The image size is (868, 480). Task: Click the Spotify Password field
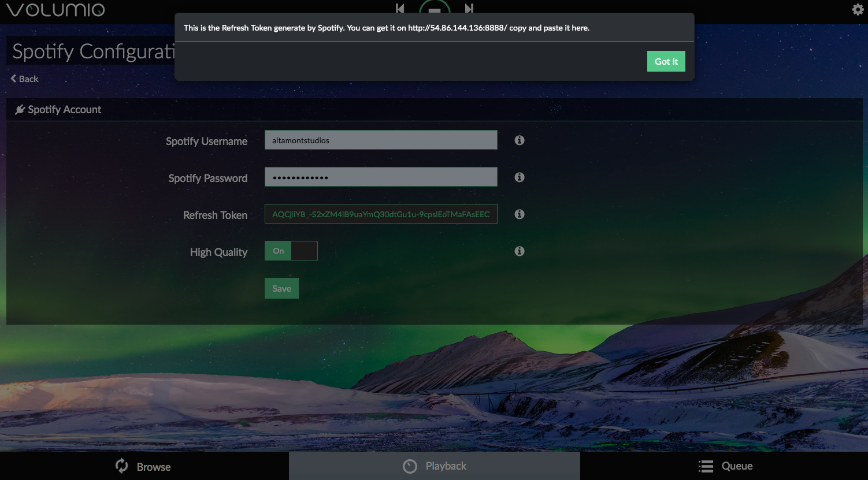[381, 177]
